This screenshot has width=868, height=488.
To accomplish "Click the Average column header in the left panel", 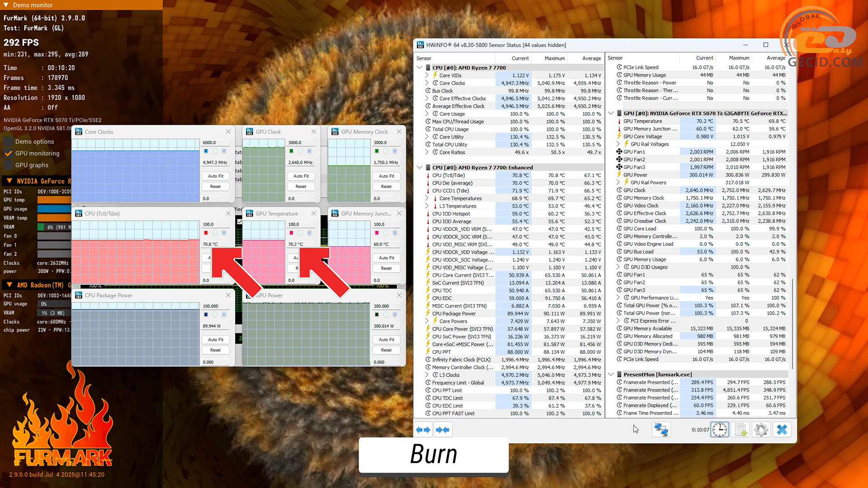I will [x=585, y=58].
